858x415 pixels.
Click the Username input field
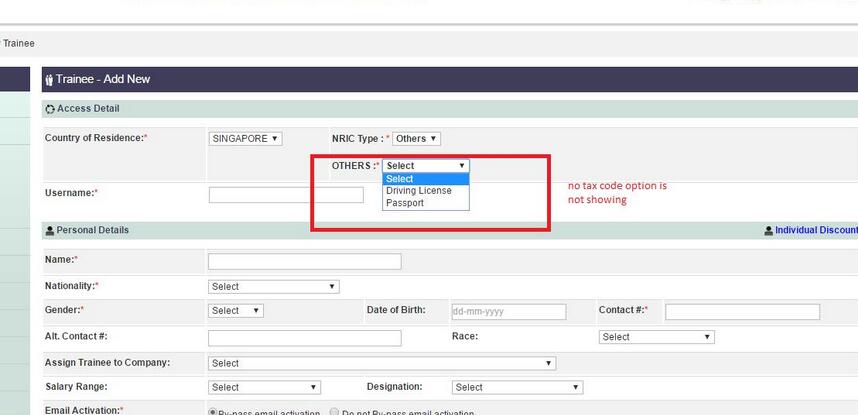tap(286, 195)
